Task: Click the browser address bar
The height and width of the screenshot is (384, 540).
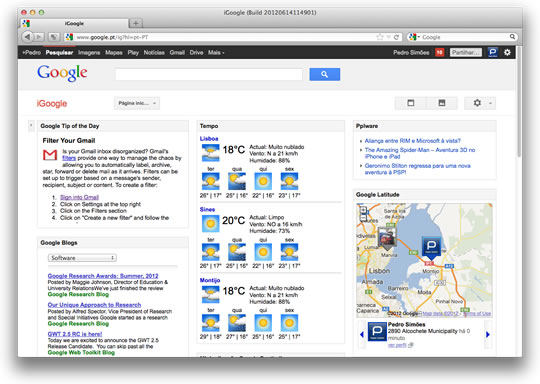Action: (x=233, y=37)
